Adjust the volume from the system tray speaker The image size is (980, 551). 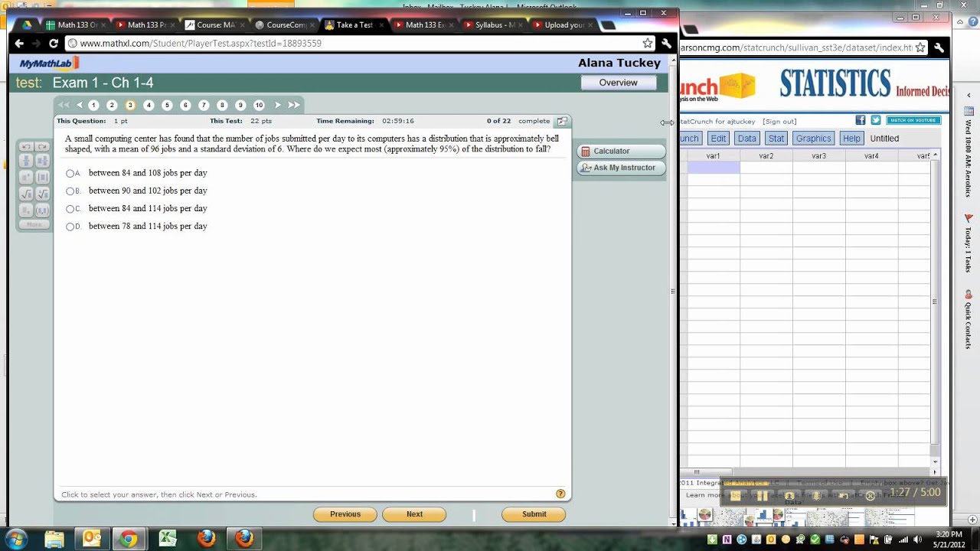918,539
